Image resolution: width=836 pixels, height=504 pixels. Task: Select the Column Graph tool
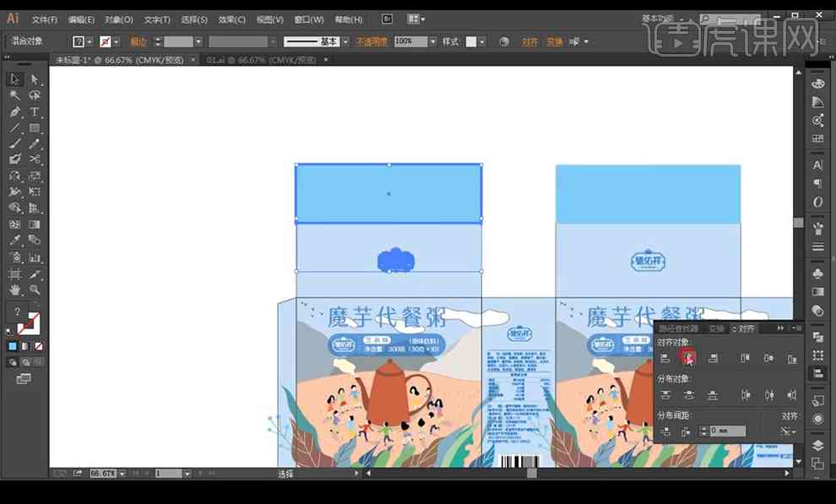pyautogui.click(x=35, y=257)
